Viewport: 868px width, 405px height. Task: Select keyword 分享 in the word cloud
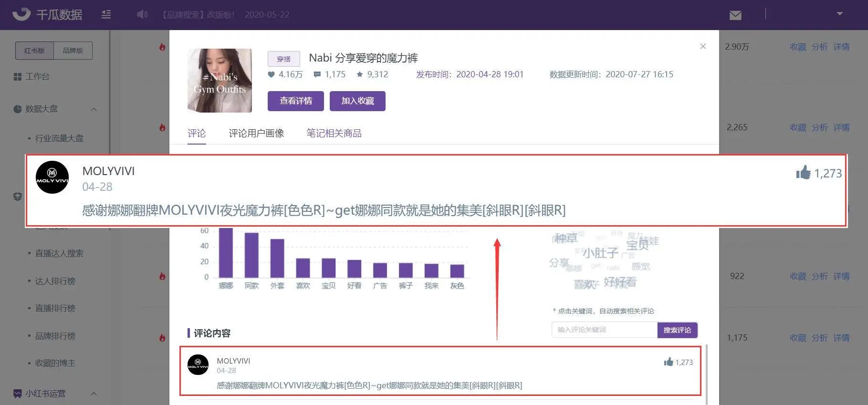pyautogui.click(x=559, y=263)
